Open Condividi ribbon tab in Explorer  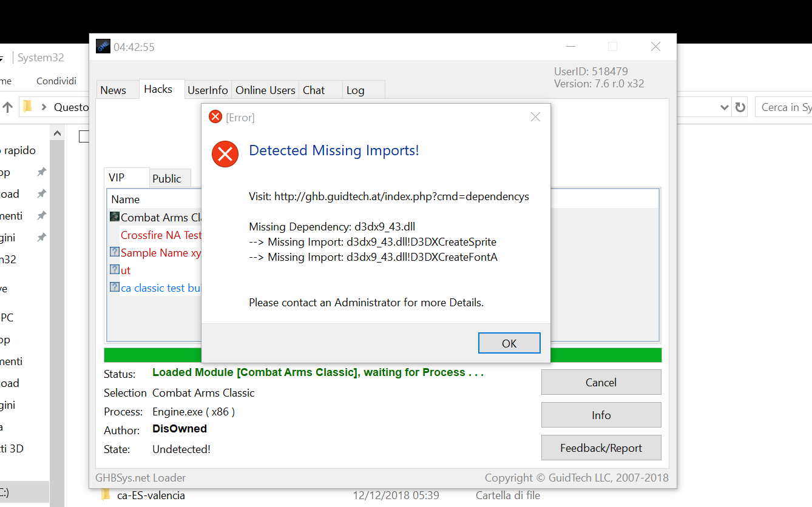click(x=56, y=81)
